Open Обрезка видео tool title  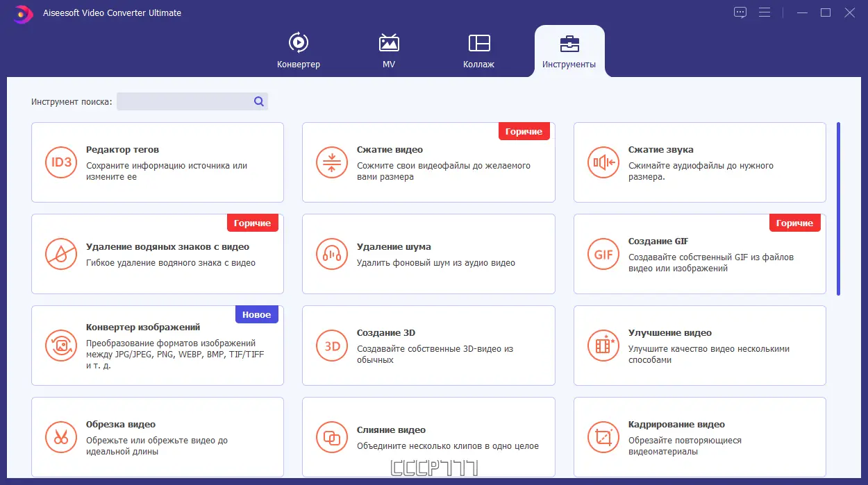(121, 424)
